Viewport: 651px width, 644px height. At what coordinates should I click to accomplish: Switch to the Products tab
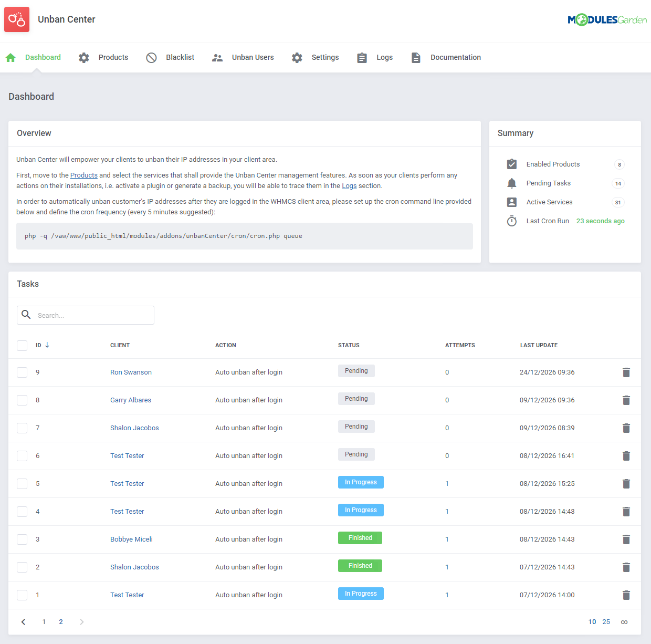(113, 57)
